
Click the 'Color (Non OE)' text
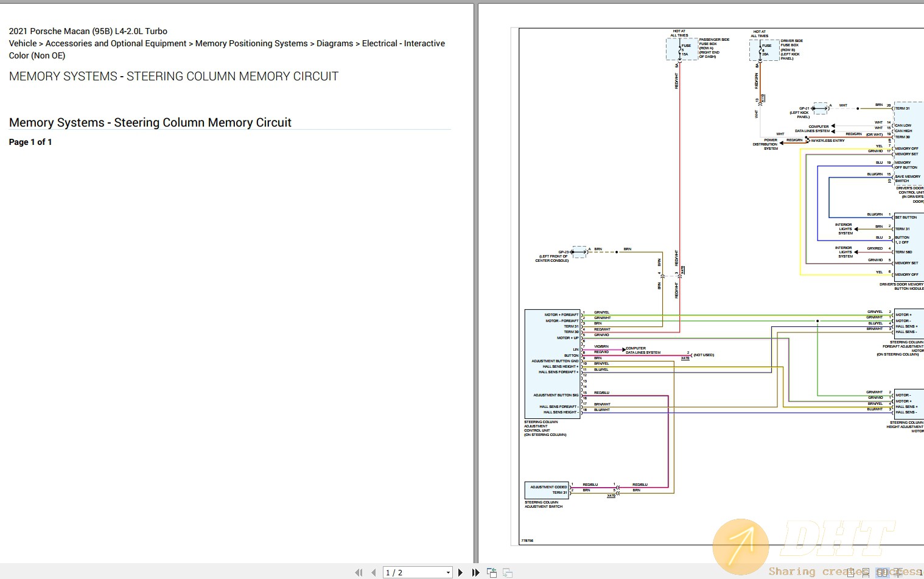pyautogui.click(x=37, y=55)
